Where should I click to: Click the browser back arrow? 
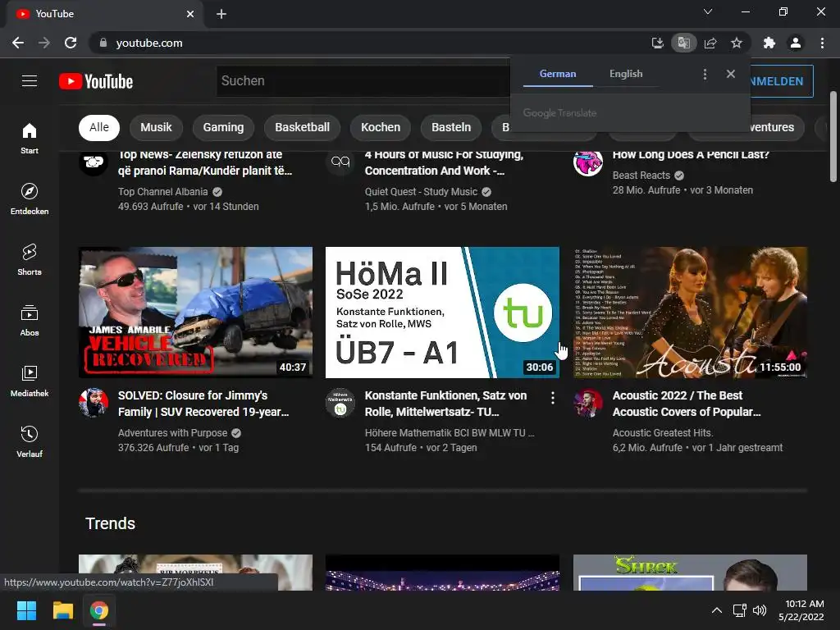point(18,43)
